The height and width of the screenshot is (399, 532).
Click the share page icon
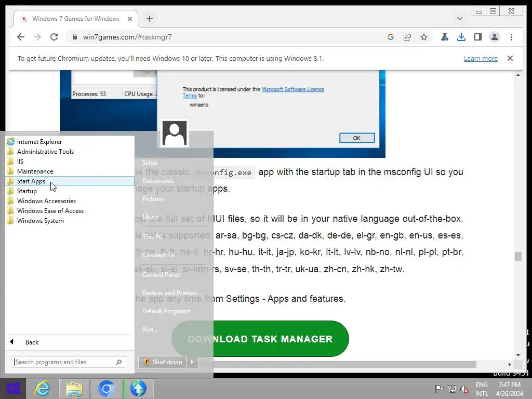[x=407, y=37]
